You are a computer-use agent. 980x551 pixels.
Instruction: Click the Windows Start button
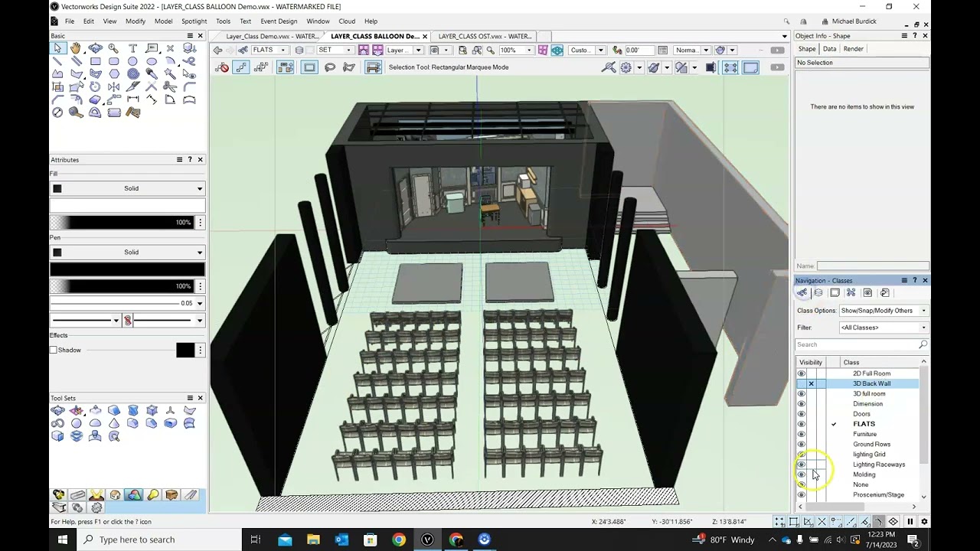(63, 540)
